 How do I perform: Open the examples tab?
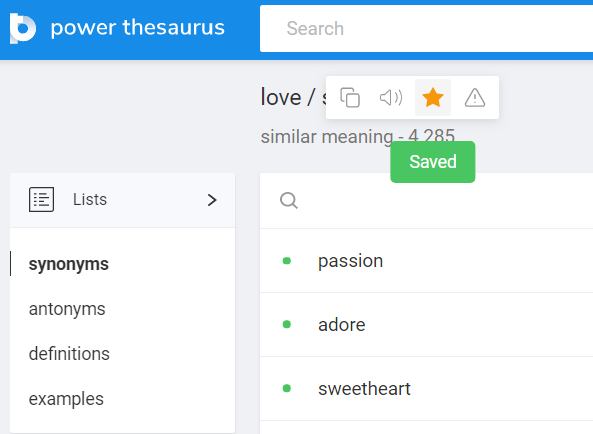66,399
